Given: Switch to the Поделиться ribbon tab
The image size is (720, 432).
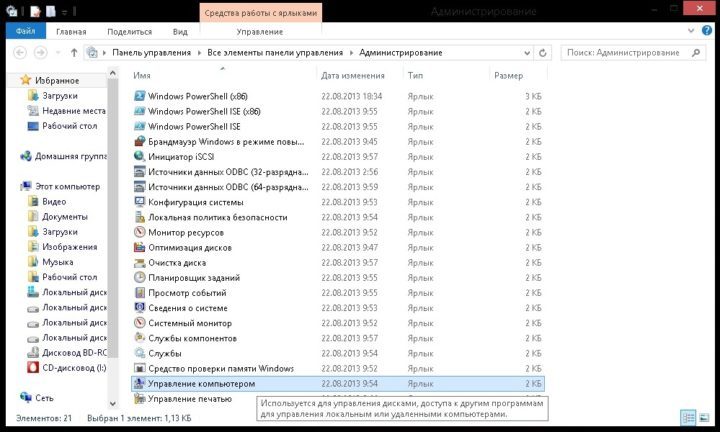Looking at the screenshot, I should click(x=129, y=32).
